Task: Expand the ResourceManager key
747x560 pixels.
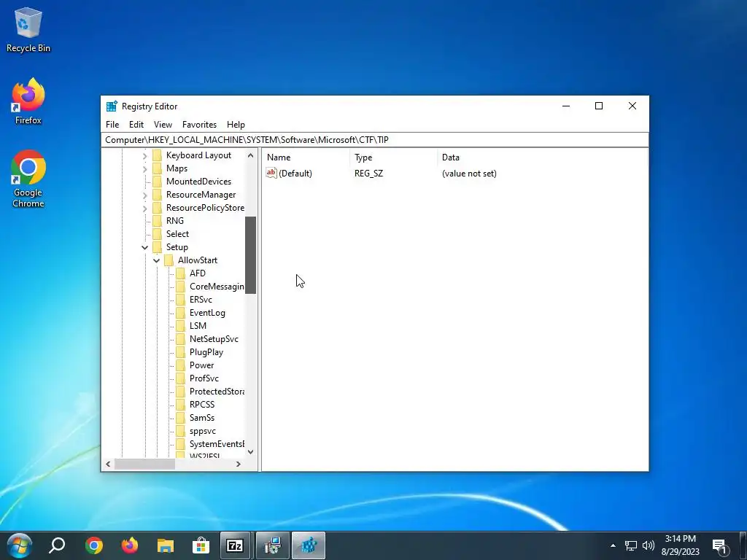Action: click(145, 195)
